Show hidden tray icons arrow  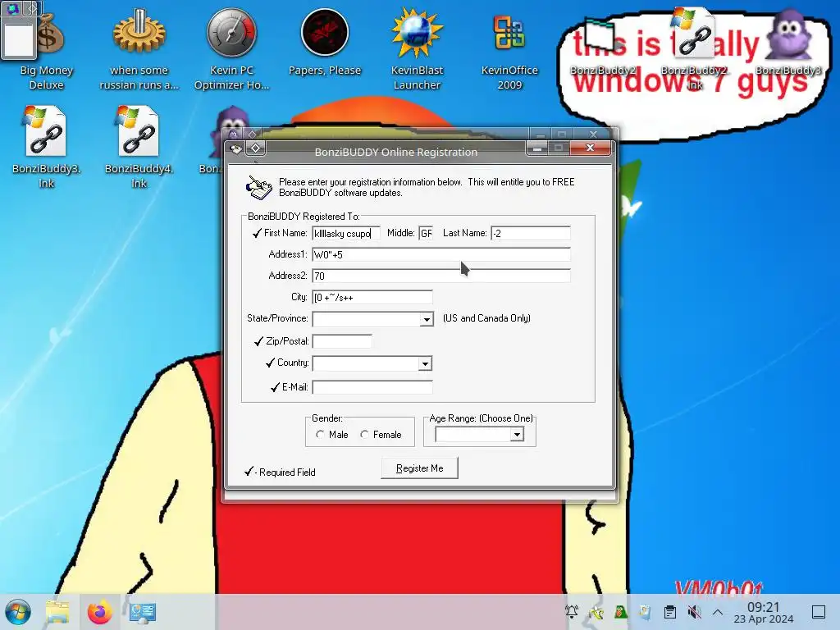[x=718, y=612]
